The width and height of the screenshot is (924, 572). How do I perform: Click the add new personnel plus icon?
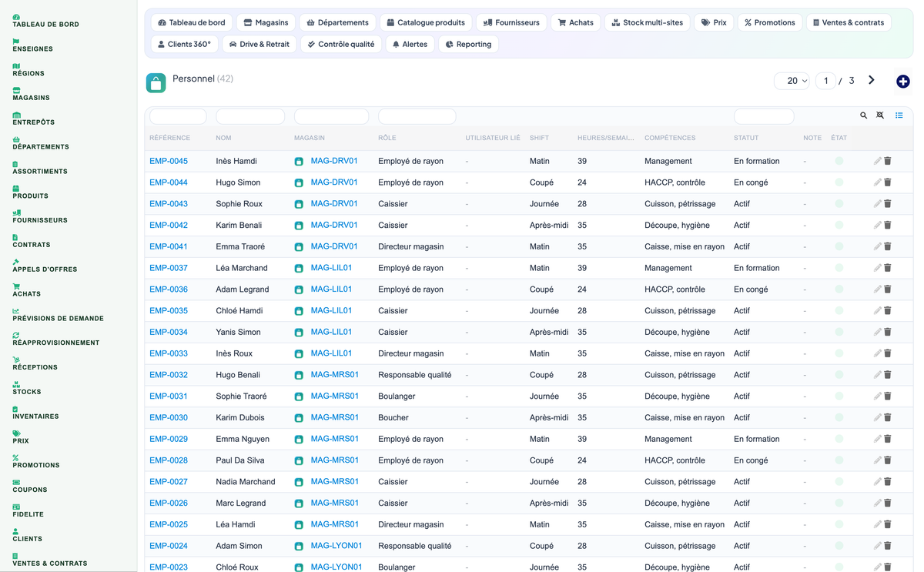903,82
